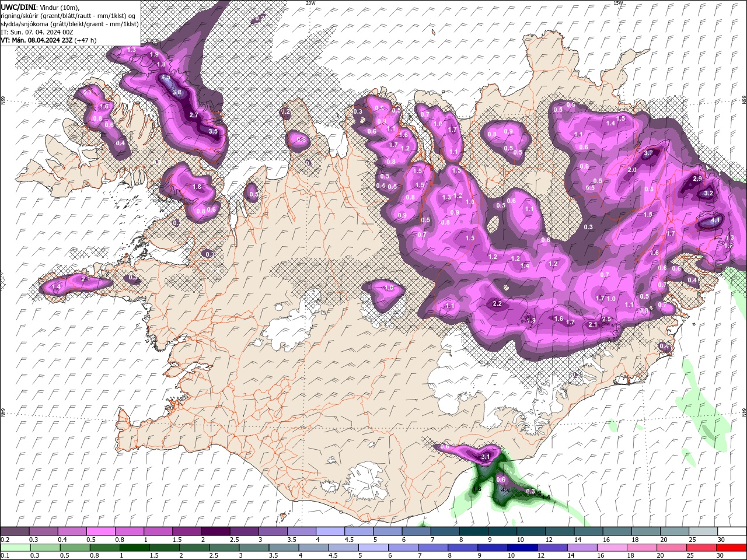Click top legend swatch between 25 and 30
Image resolution: width=747 pixels, height=560 pixels.
coord(702,531)
